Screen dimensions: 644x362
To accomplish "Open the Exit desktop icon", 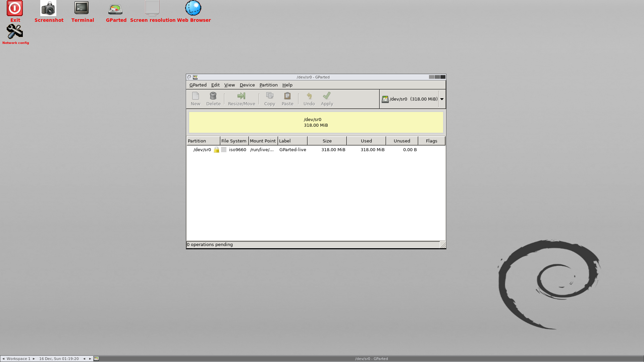I will tap(15, 8).
